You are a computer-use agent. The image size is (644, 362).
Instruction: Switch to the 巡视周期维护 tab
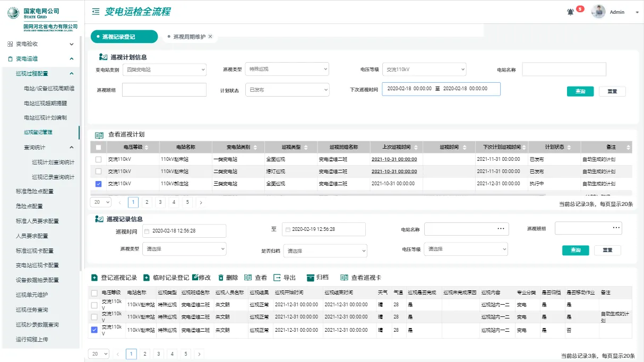point(190,37)
